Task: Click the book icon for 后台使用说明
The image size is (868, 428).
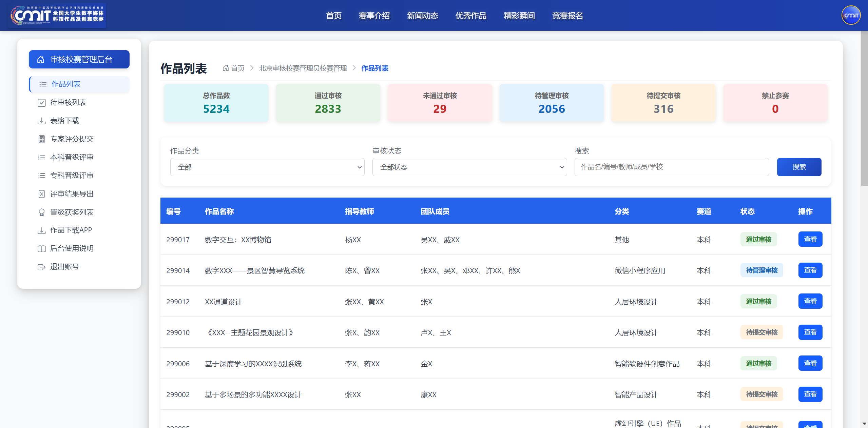Action: pyautogui.click(x=41, y=249)
